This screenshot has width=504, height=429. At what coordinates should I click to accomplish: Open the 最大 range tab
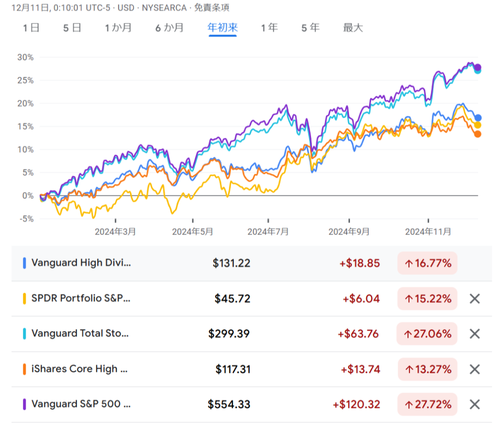tap(353, 28)
